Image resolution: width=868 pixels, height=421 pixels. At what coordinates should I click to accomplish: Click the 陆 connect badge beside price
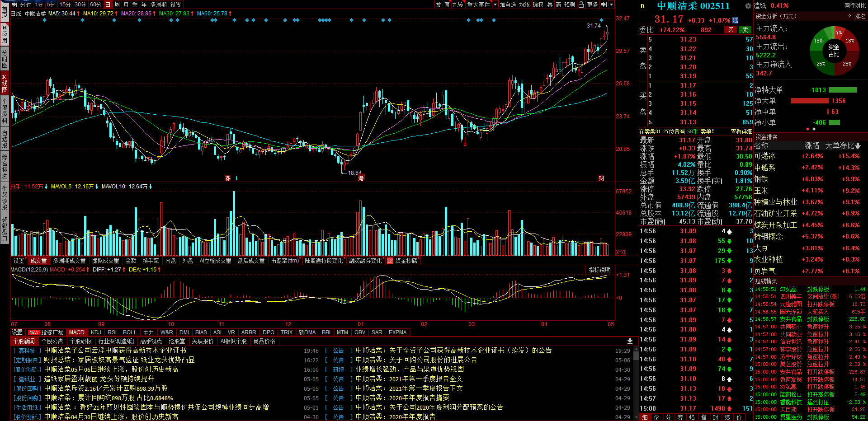coord(735,20)
